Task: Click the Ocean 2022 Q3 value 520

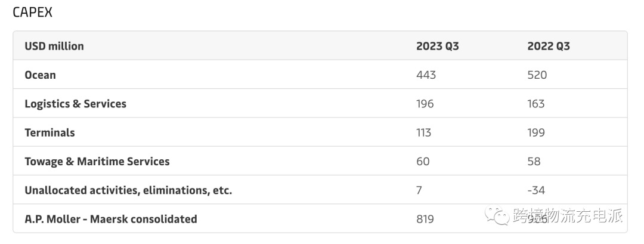Action: (537, 75)
